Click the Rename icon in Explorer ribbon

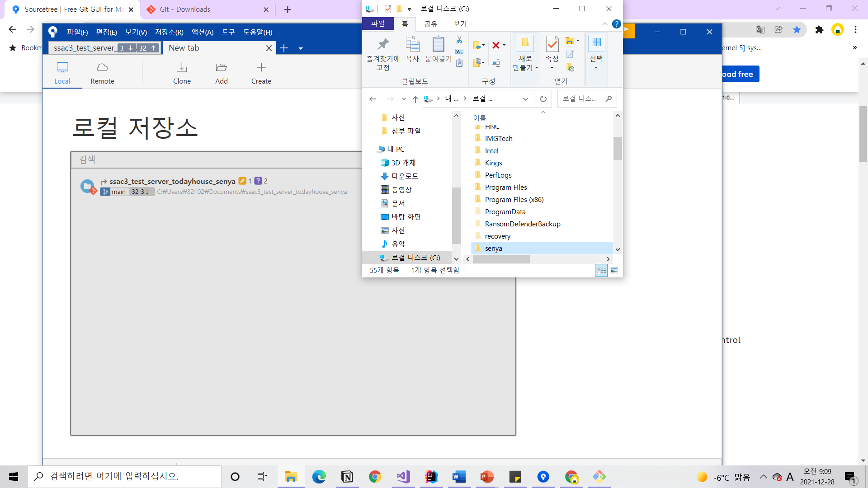496,63
